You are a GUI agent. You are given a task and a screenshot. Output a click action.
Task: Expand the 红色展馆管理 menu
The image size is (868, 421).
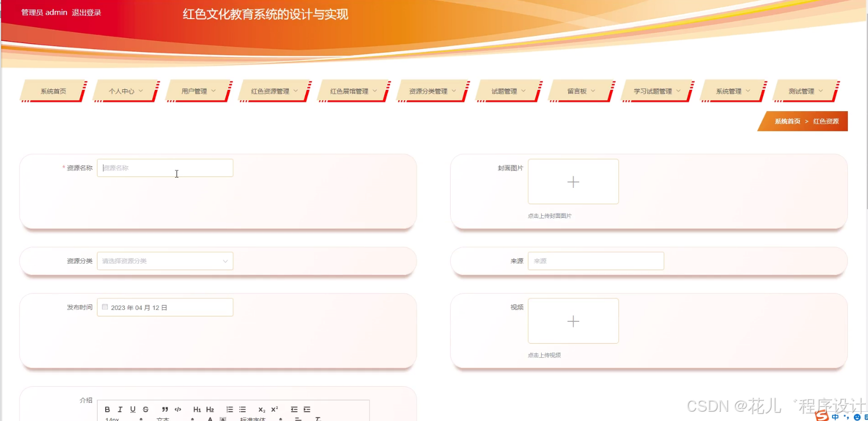(x=354, y=91)
